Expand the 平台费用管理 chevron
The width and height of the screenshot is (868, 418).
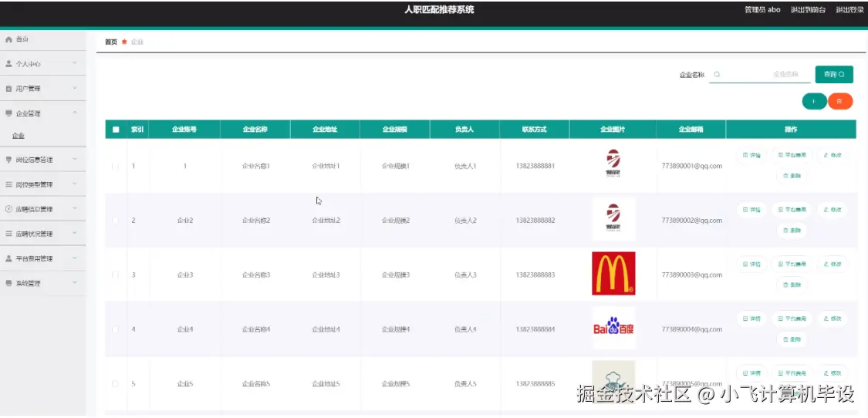75,258
